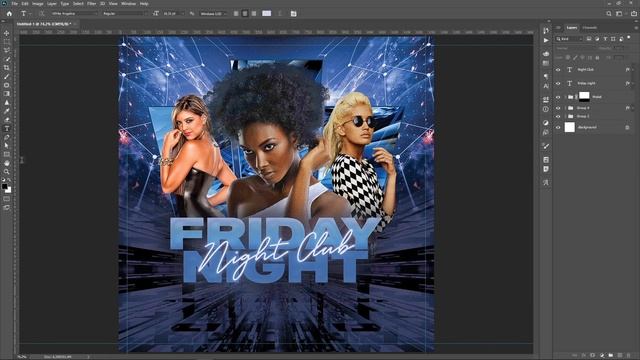Open the Window menu
The height and width of the screenshot is (360, 640).
[128, 4]
